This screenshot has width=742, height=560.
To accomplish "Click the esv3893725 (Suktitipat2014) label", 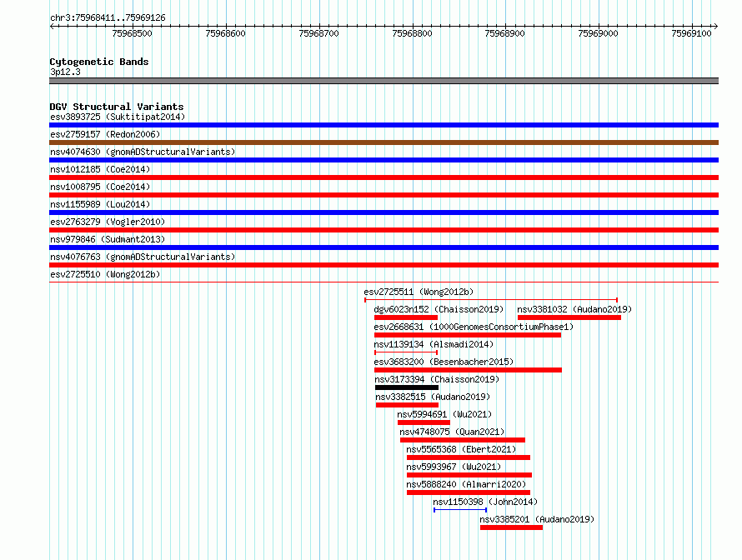I will coord(118,117).
